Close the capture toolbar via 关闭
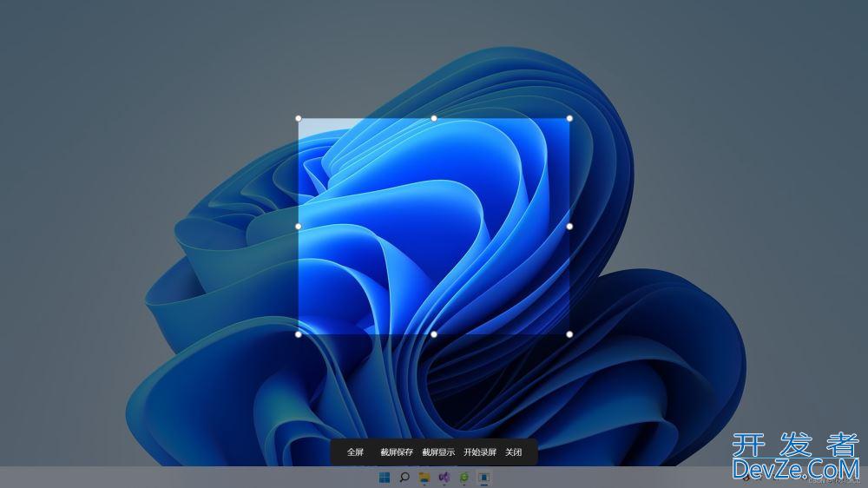This screenshot has height=488, width=868. 513,452
